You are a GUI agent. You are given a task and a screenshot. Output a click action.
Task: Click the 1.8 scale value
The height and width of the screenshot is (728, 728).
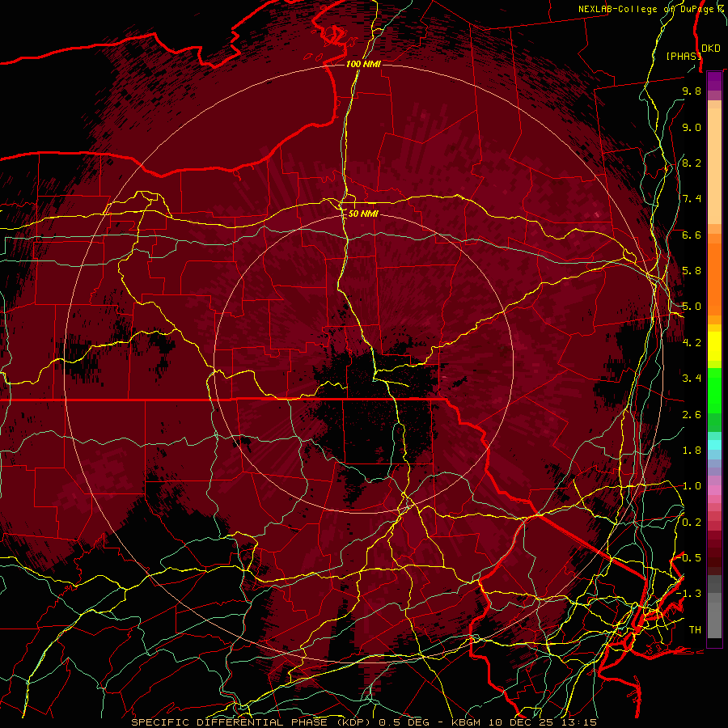coord(692,451)
